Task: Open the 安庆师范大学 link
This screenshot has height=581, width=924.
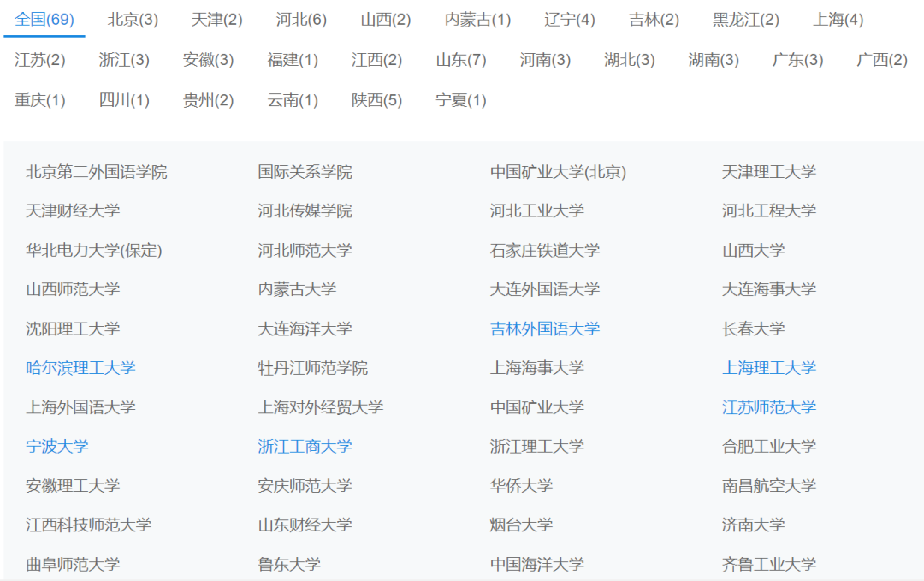Action: (x=305, y=485)
